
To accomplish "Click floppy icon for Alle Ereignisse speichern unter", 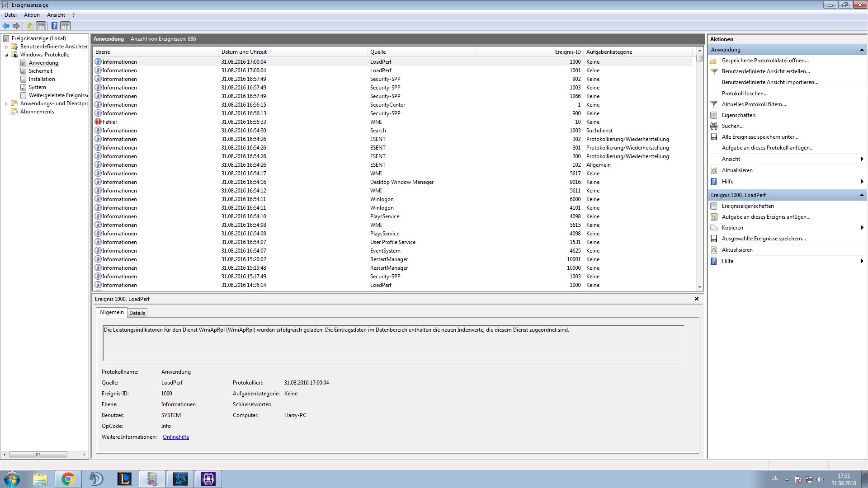I will (714, 137).
